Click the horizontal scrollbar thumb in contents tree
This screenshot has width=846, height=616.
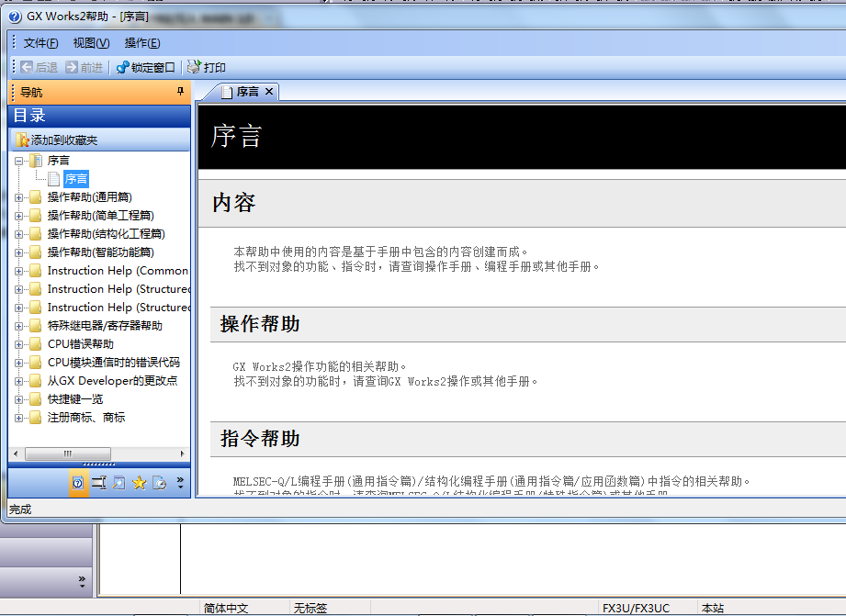tap(68, 454)
